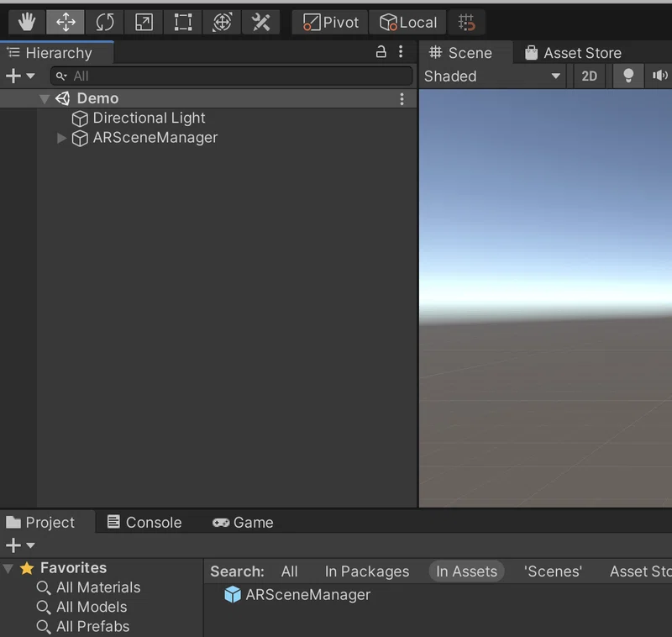Expand ARSceneManager in Hierarchy
This screenshot has height=637, width=672.
(61, 138)
